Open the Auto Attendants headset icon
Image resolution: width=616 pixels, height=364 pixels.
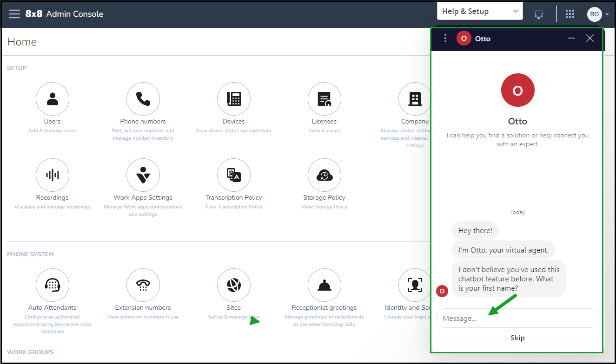pyautogui.click(x=53, y=285)
